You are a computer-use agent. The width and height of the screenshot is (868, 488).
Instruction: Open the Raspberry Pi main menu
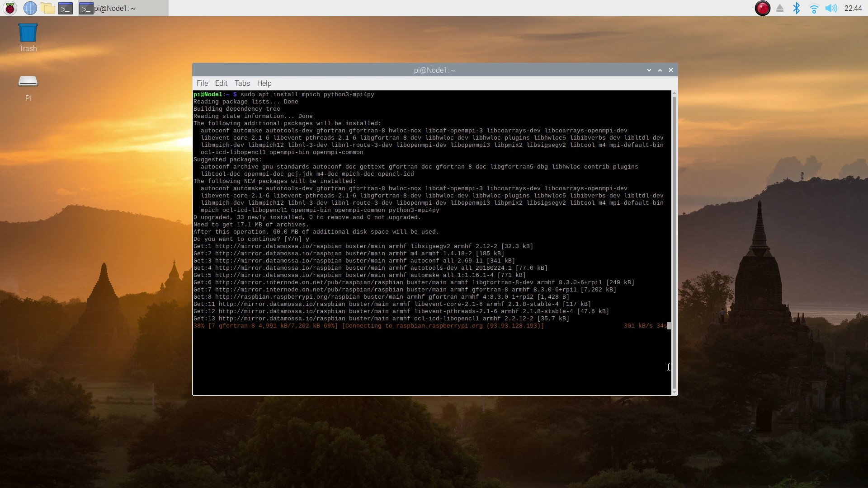click(x=10, y=8)
